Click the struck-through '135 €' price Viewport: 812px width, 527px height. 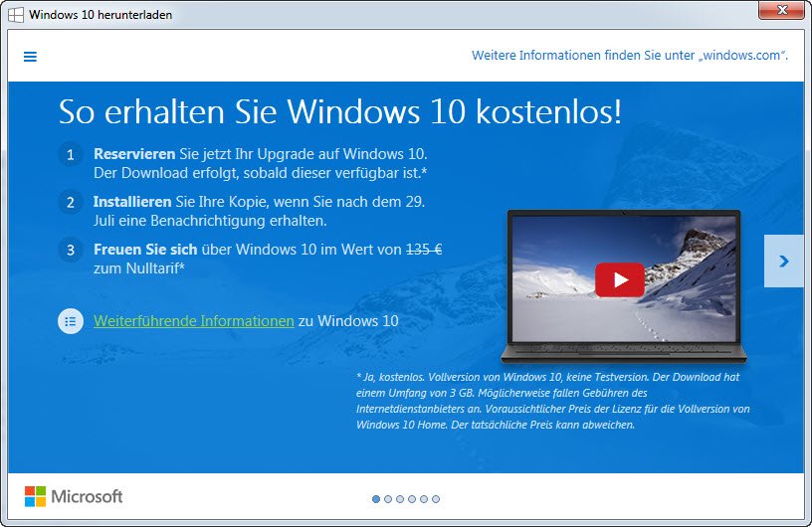pos(424,250)
